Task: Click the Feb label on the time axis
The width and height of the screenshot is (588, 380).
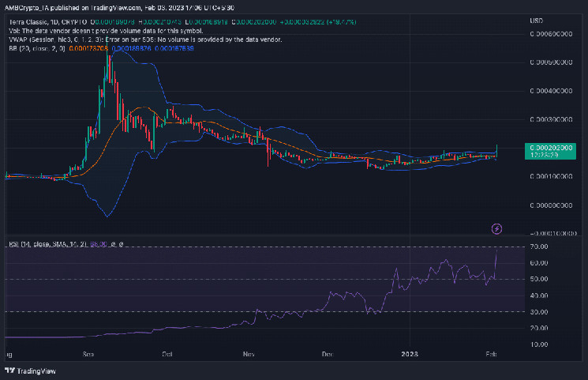Action: coord(491,354)
